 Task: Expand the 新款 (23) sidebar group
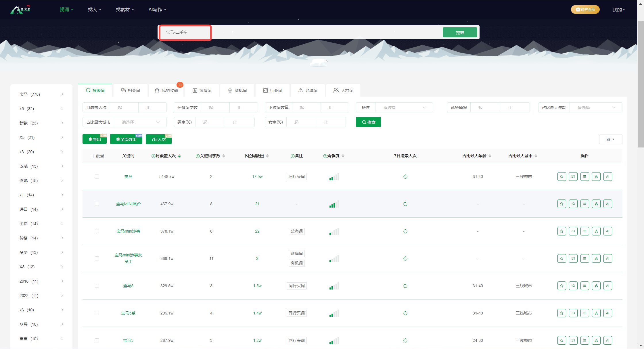point(41,123)
